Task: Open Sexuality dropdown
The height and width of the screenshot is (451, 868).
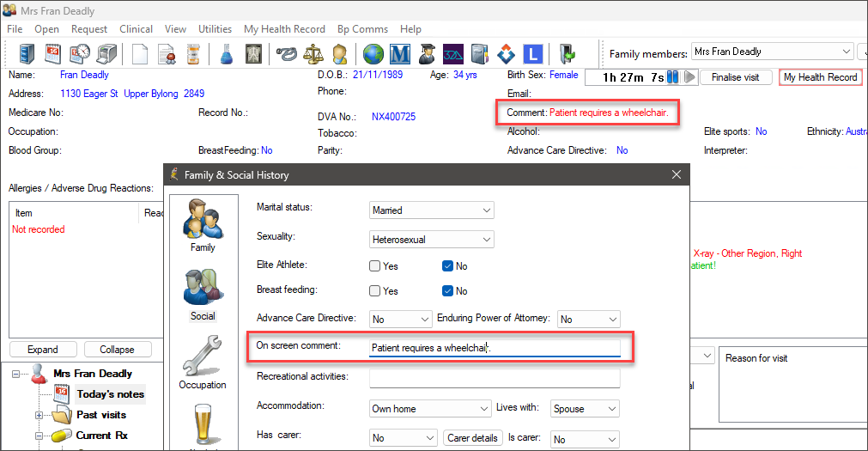Action: pos(431,240)
